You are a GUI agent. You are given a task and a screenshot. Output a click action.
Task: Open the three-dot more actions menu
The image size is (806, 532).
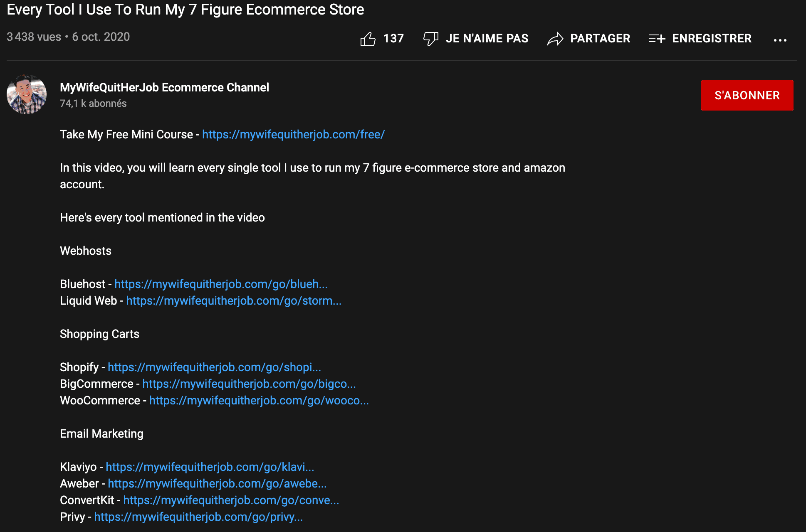[x=780, y=40]
